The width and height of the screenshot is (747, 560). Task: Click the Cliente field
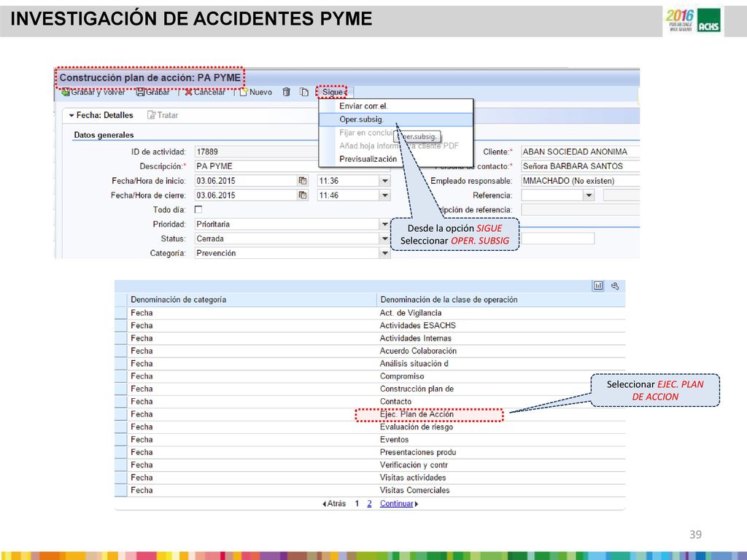pyautogui.click(x=580, y=152)
